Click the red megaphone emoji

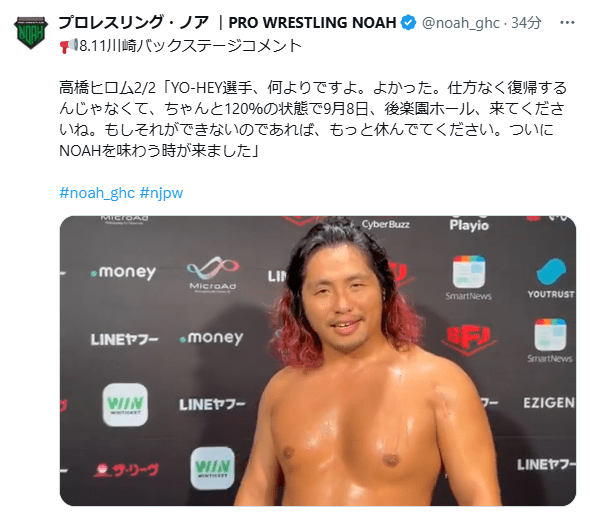tap(68, 46)
